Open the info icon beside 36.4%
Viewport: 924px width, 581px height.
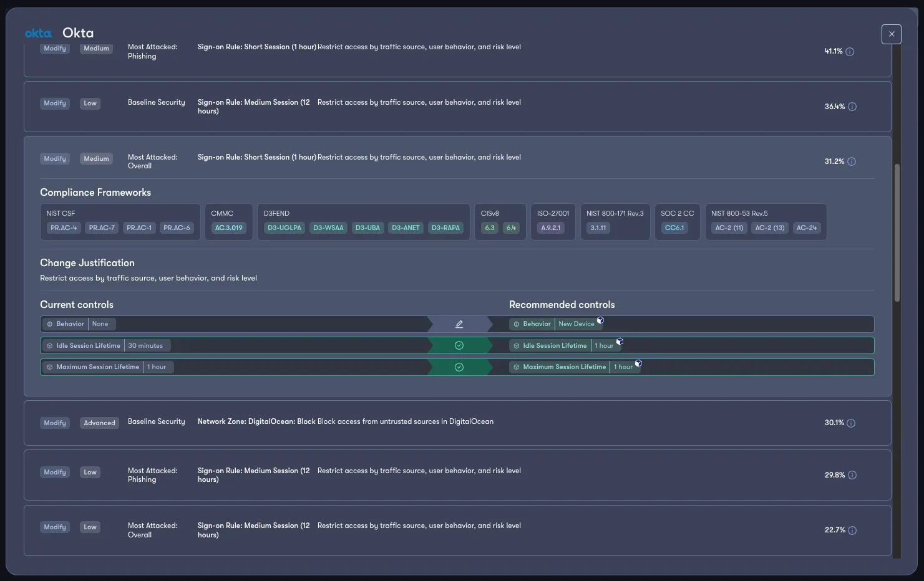[851, 107]
